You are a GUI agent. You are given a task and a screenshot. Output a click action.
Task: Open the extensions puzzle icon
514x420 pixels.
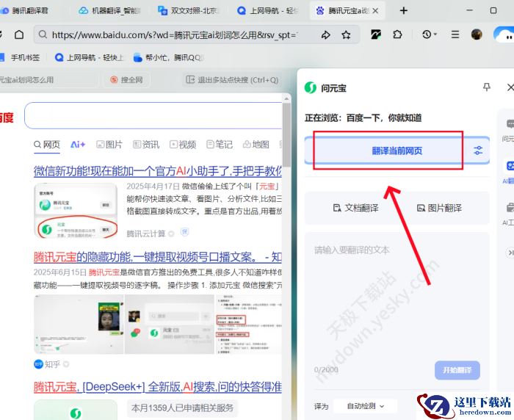coord(397,34)
